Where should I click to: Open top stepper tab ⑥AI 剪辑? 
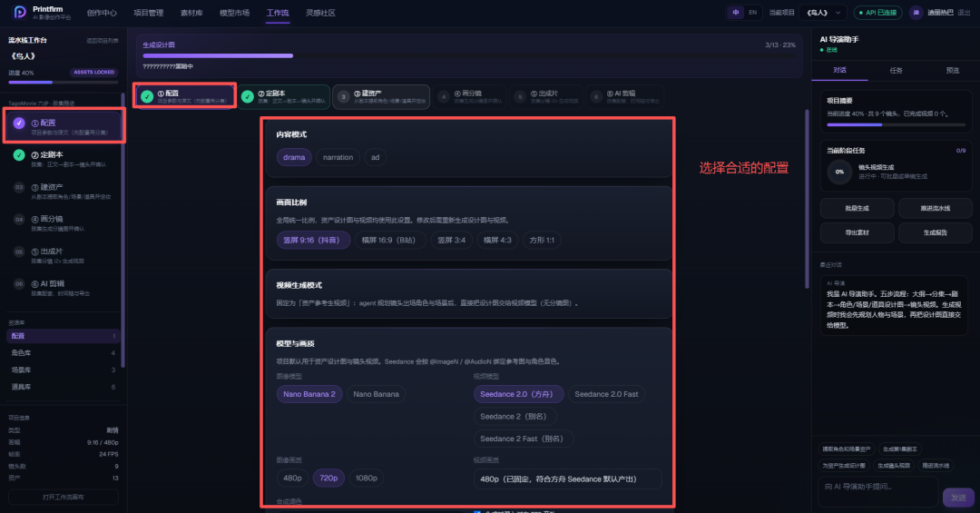coord(623,96)
